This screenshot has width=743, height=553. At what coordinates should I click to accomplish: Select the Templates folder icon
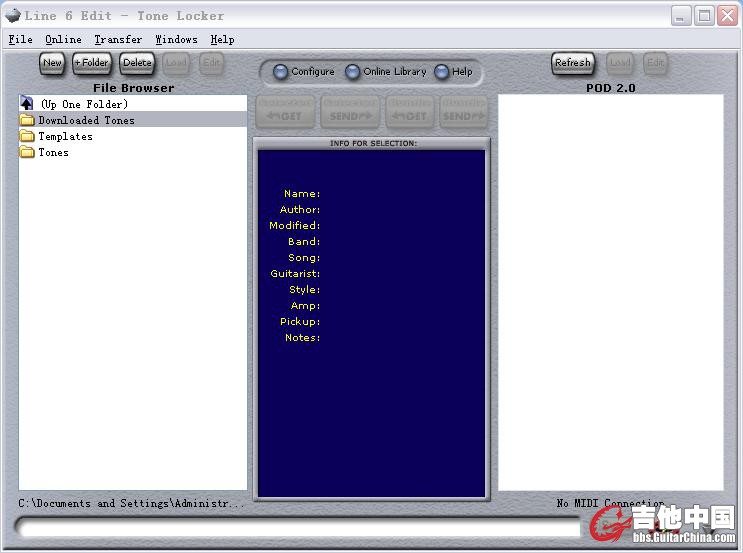[27, 136]
